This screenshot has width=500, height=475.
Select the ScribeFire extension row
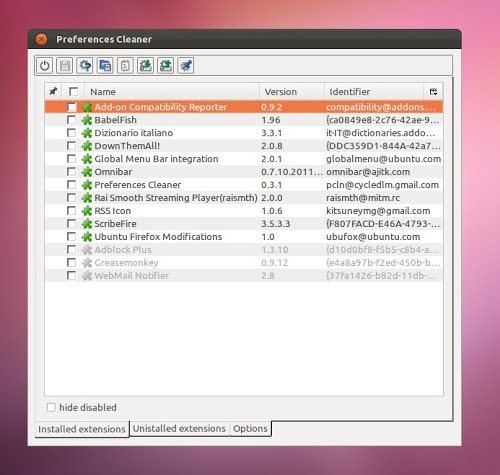[x=244, y=224]
